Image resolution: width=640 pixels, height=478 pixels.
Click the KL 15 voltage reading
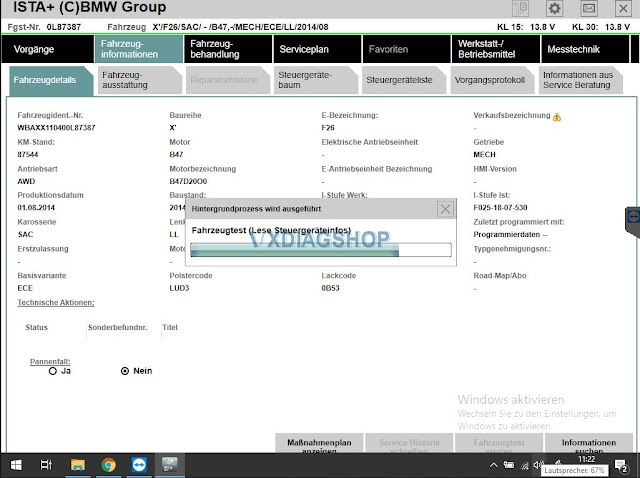click(526, 27)
